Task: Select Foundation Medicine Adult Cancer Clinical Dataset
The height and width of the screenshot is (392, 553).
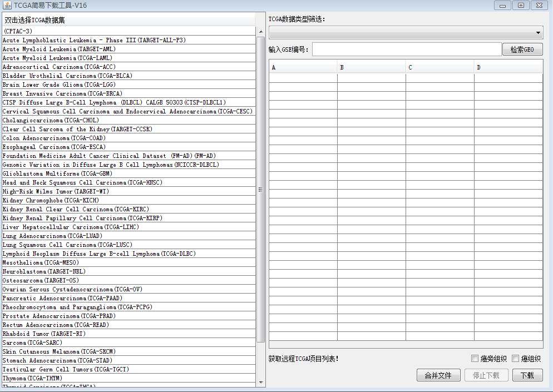Action: (129, 156)
